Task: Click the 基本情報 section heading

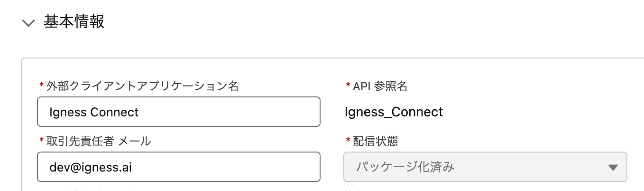Action: [74, 22]
